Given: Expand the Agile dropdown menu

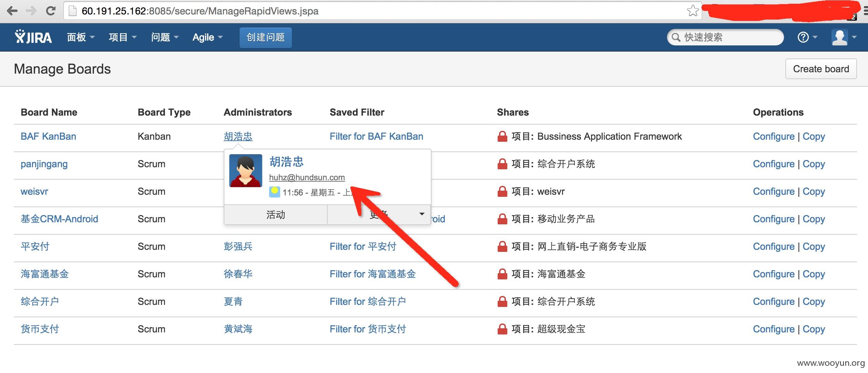Looking at the screenshot, I should (208, 37).
